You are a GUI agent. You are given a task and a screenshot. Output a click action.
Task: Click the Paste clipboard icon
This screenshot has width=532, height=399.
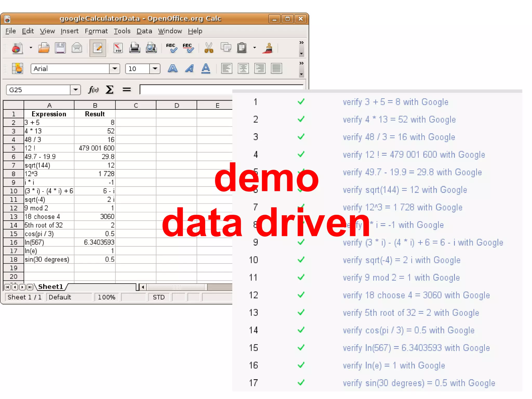click(242, 48)
